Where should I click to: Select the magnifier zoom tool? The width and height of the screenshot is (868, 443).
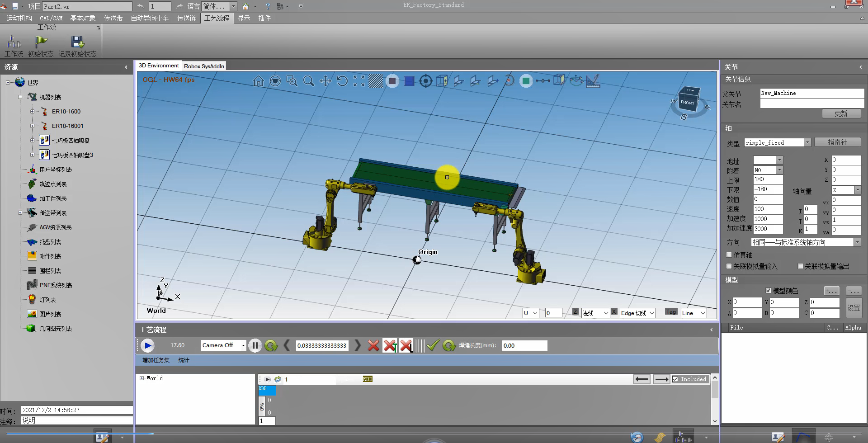pos(308,81)
